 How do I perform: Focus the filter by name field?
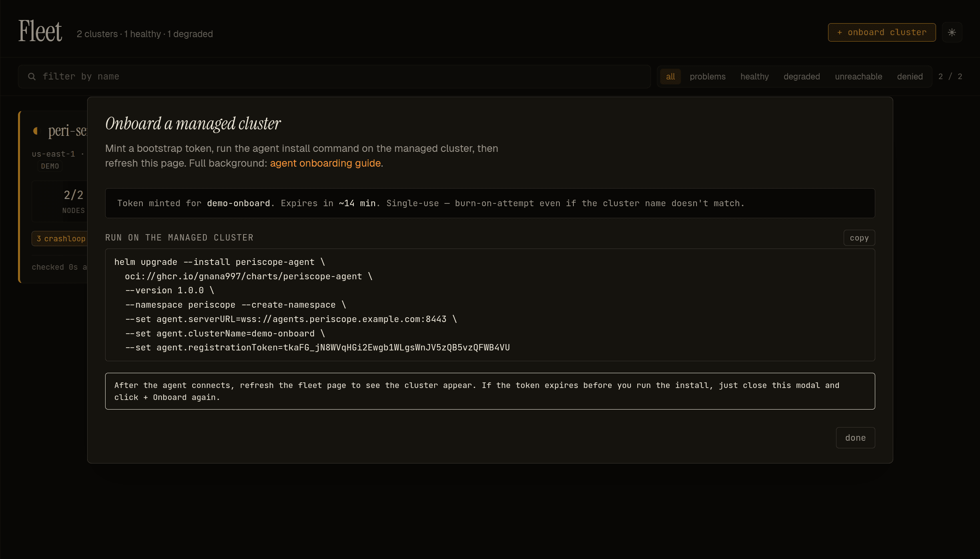click(334, 76)
